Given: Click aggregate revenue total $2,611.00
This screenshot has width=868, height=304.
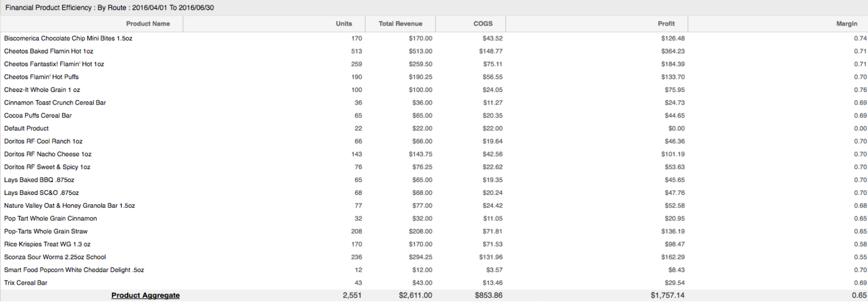Looking at the screenshot, I should pos(416,295).
